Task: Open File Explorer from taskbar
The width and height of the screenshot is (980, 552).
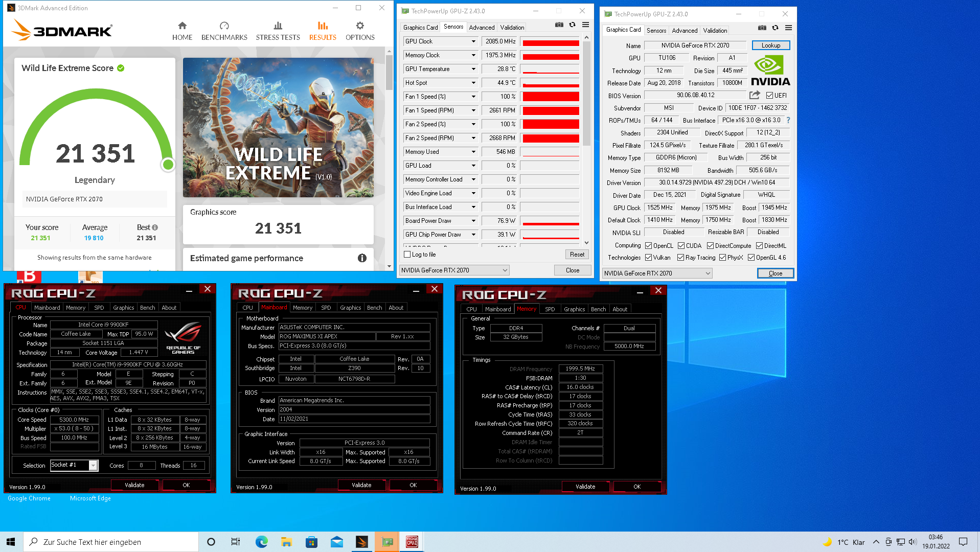Action: coord(286,542)
